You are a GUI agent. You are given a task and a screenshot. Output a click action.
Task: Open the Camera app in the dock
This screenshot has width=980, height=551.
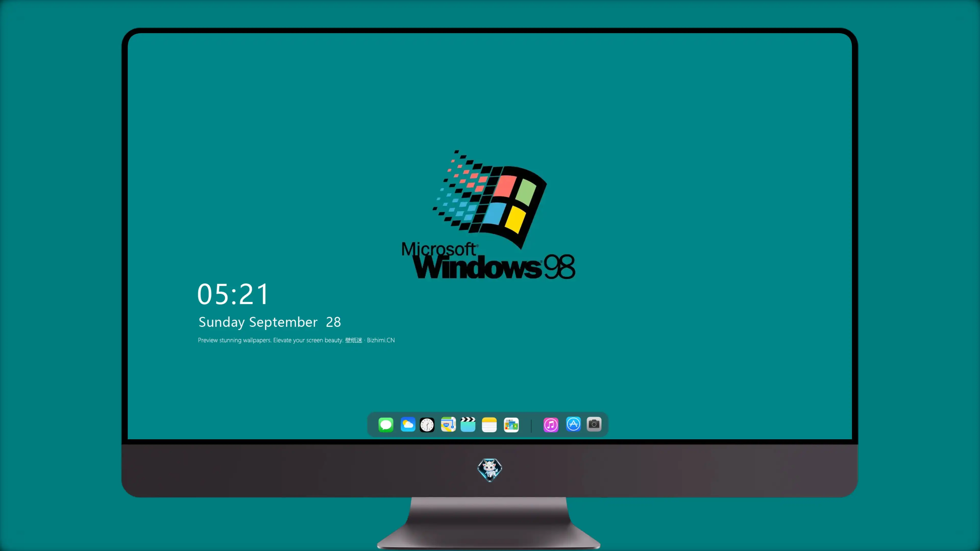pyautogui.click(x=594, y=424)
